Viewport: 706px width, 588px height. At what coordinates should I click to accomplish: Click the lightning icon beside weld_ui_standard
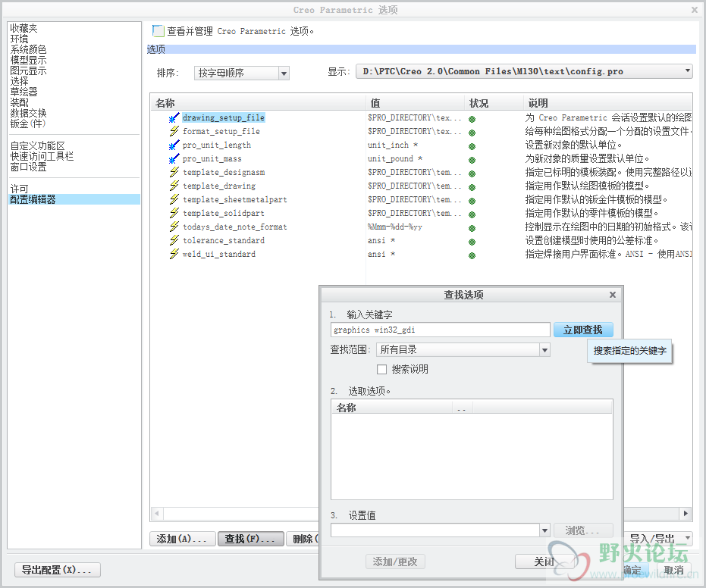(174, 254)
